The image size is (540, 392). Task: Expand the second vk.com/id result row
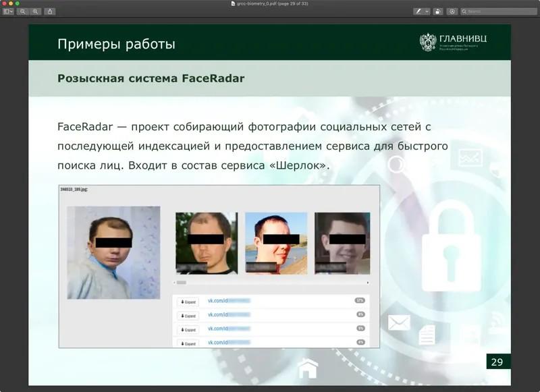pyautogui.click(x=188, y=316)
